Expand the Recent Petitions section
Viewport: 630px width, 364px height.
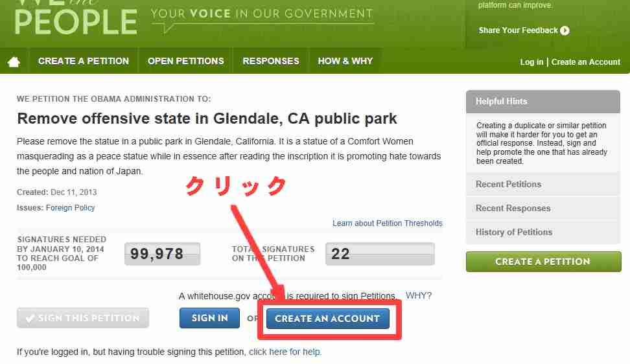click(x=543, y=184)
